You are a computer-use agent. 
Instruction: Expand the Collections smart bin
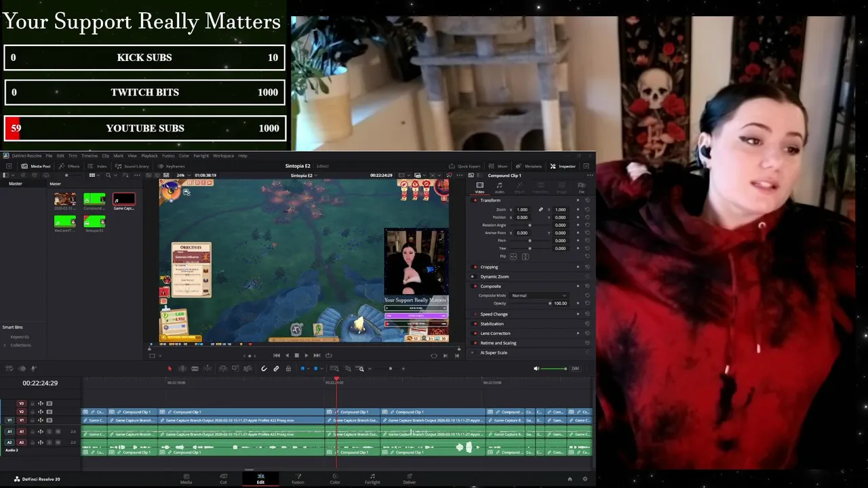5,345
